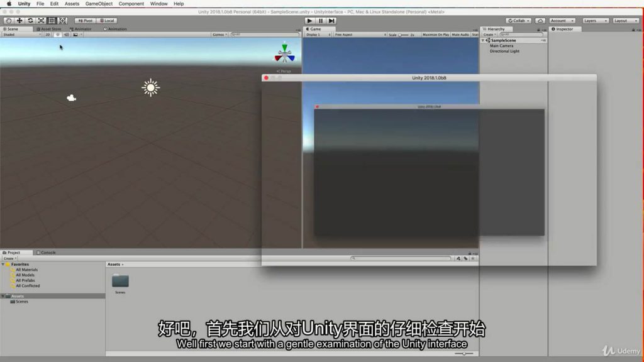644x362 pixels.
Task: Open the Account dropdown
Action: 562,21
